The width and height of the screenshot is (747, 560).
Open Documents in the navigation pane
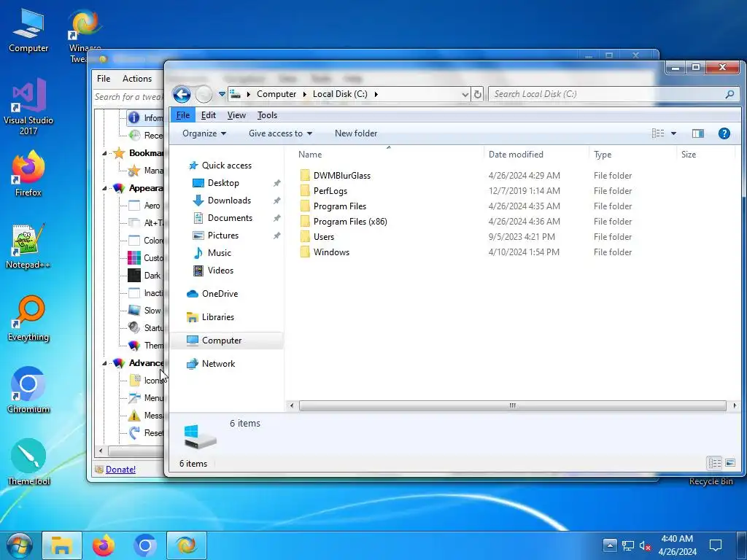pos(230,218)
